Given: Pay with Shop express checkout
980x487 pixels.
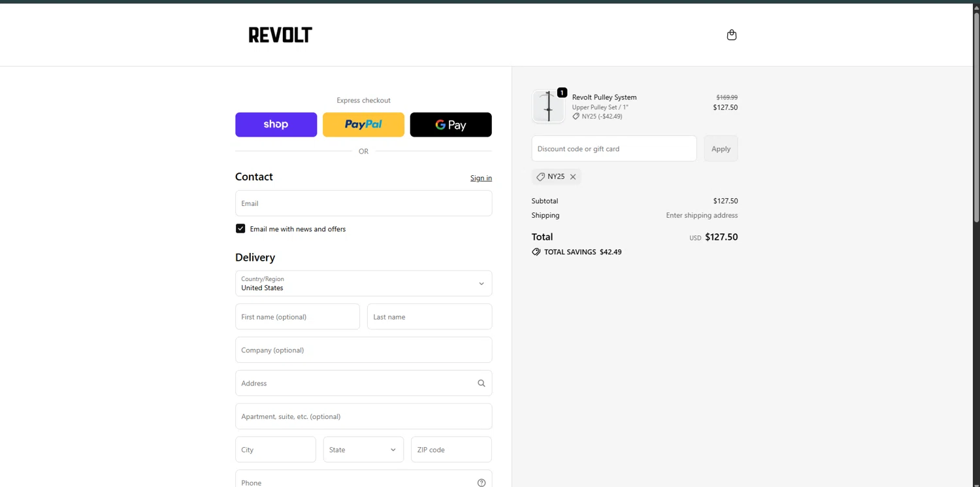Looking at the screenshot, I should click(x=276, y=124).
